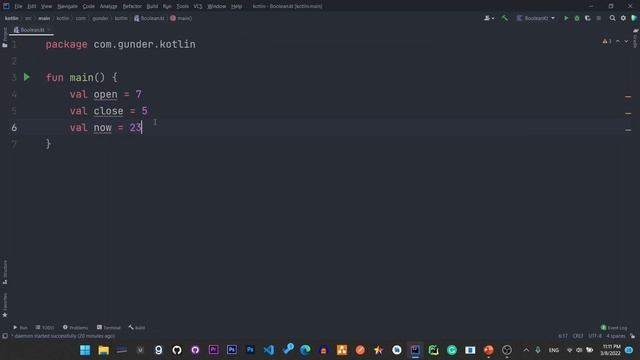
Task: Run the BooleanKt configuration
Action: [x=566, y=18]
